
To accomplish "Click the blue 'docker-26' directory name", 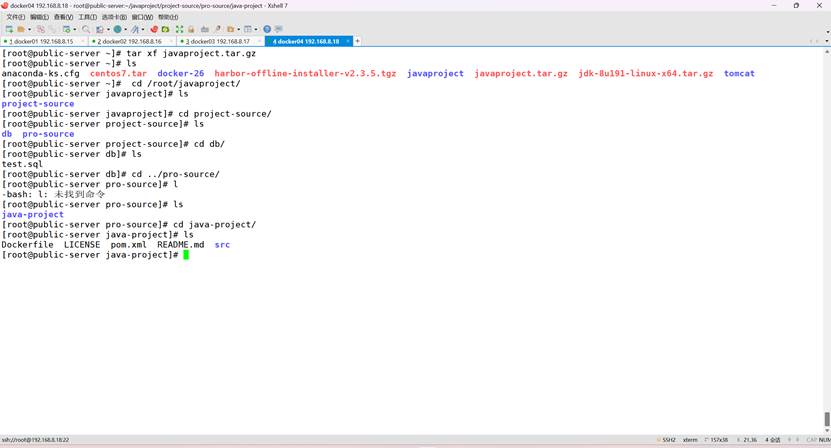I will click(x=181, y=73).
